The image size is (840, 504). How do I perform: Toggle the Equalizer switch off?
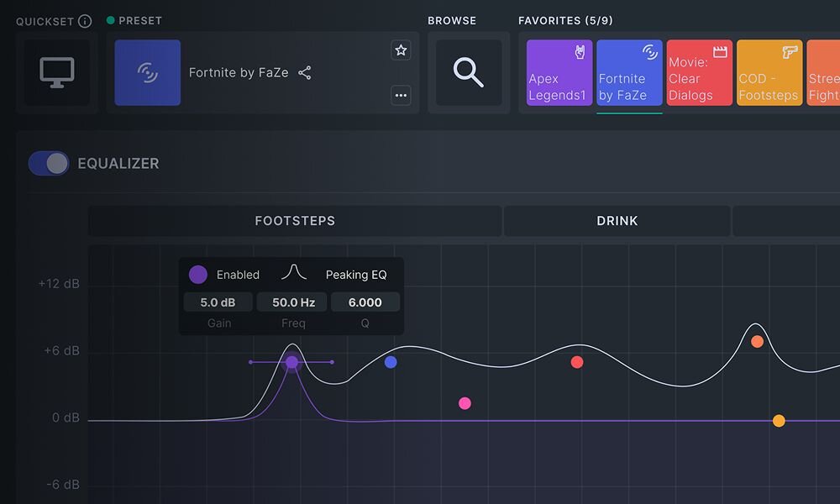(x=49, y=163)
